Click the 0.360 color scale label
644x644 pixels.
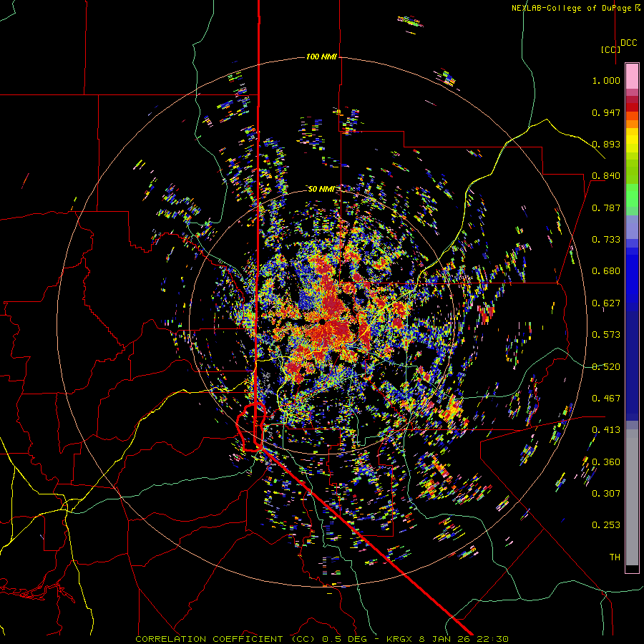(606, 462)
